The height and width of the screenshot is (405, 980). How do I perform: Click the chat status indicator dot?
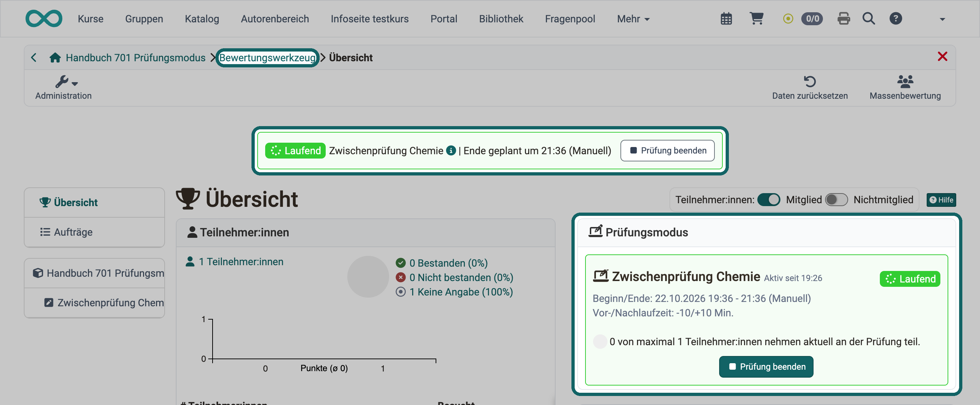788,18
